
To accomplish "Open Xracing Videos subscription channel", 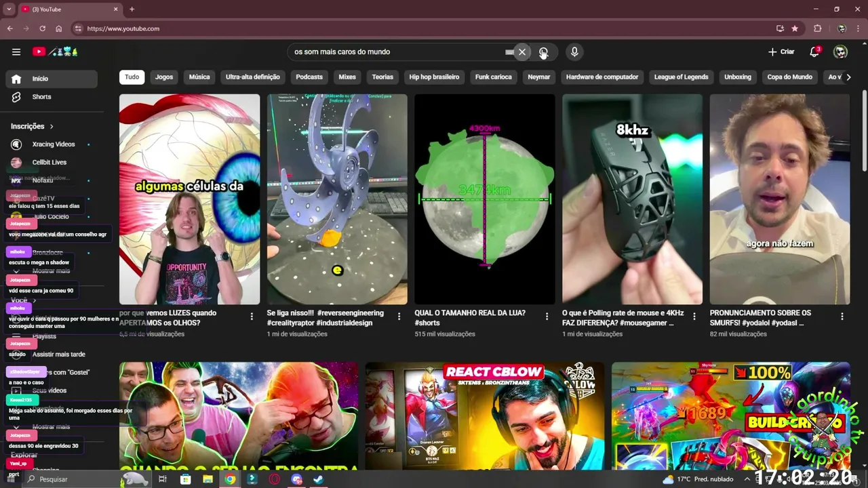I will (52, 144).
